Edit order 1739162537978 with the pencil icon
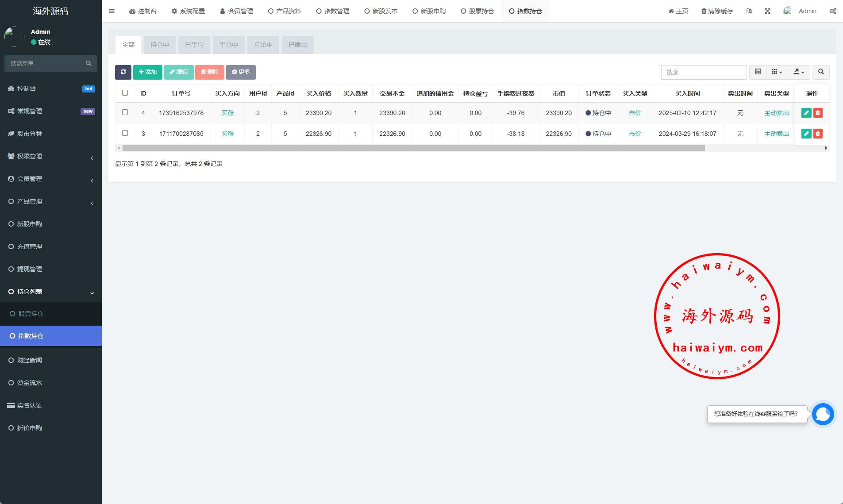The image size is (843, 504). pos(806,113)
